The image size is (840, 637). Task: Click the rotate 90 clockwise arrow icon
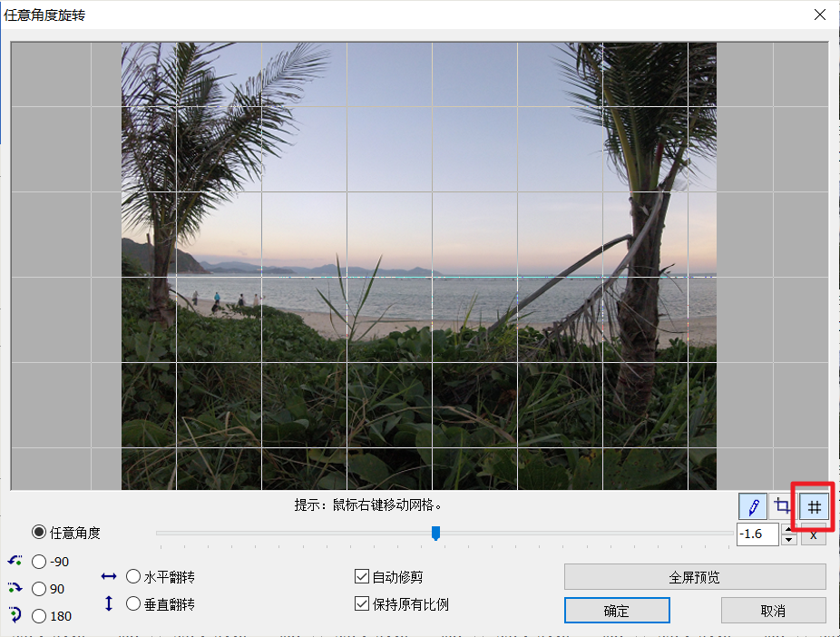pyautogui.click(x=15, y=589)
